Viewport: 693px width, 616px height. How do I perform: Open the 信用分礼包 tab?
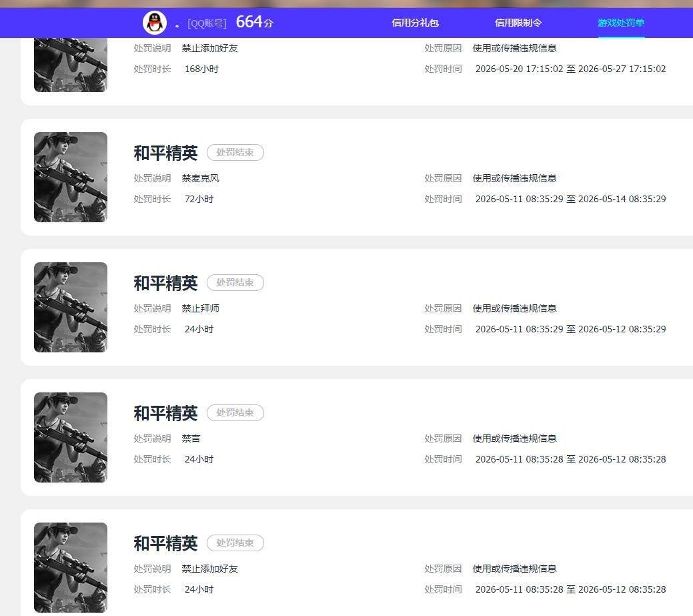coord(415,23)
